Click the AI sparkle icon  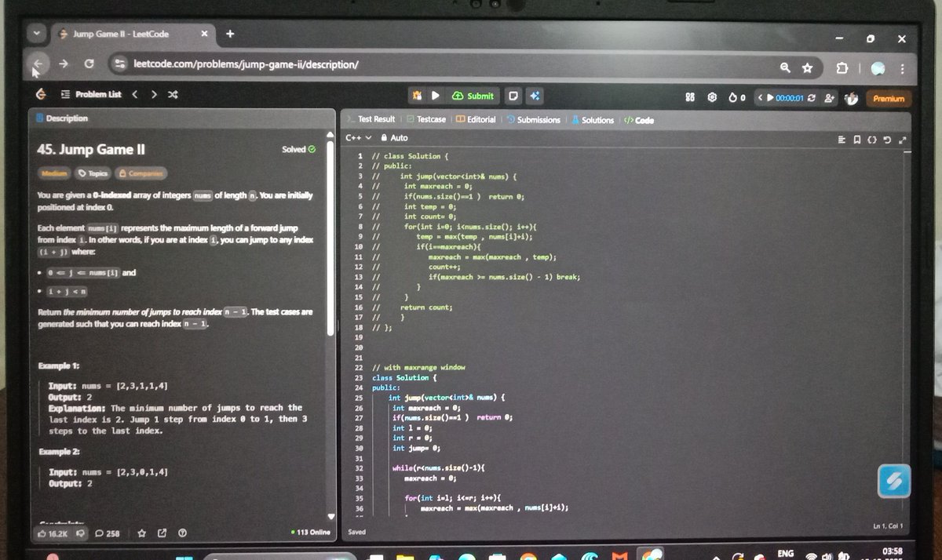coord(535,96)
